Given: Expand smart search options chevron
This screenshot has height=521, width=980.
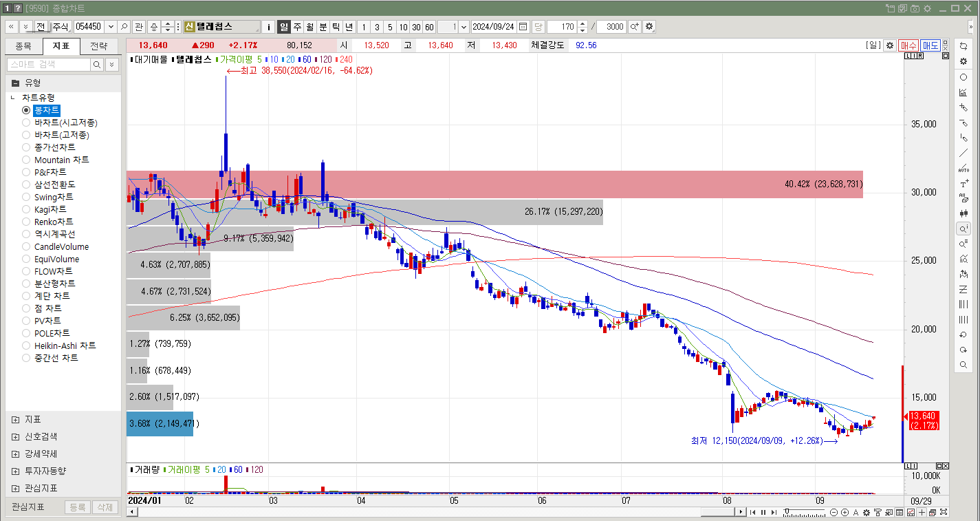Looking at the screenshot, I should pos(111,65).
